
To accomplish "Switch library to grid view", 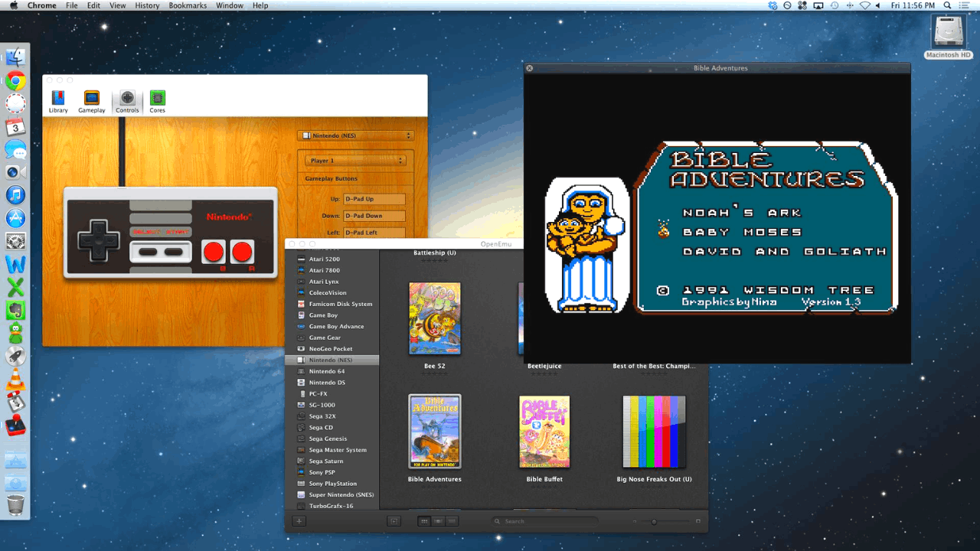I will (424, 521).
